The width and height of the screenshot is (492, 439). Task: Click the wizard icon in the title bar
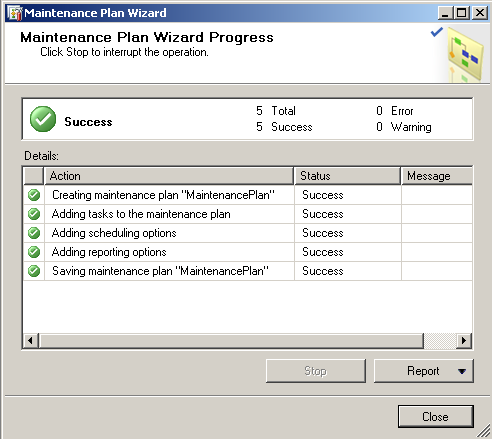(15, 13)
